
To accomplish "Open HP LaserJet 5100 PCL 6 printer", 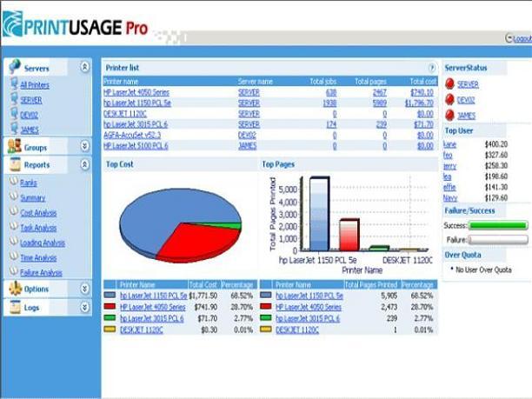I will coord(136,146).
